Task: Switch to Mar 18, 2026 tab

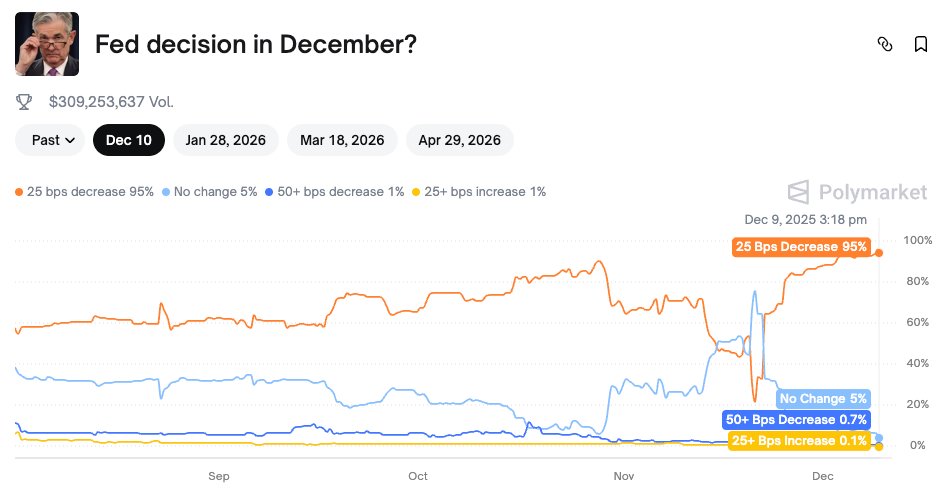Action: pos(342,140)
